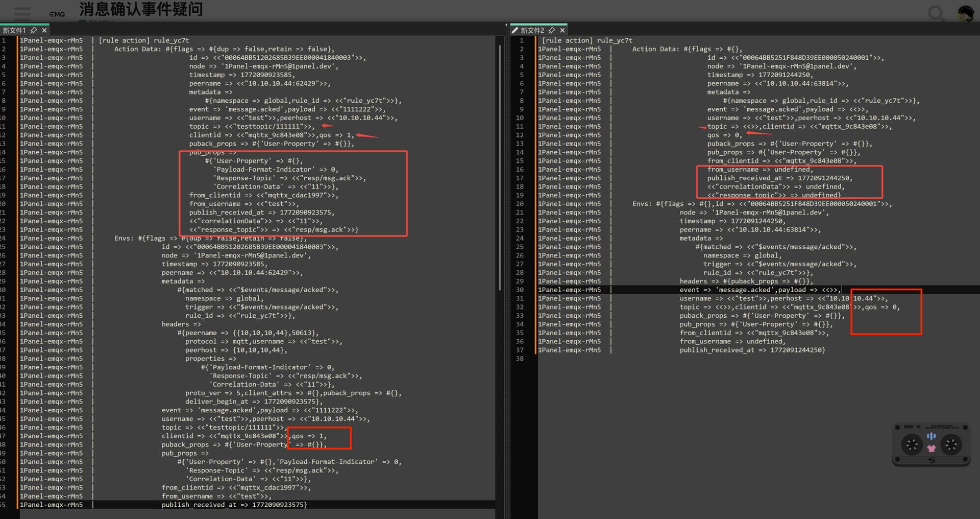Place cursor on highlighted publish_received_at line in left pane
This screenshot has width=980, height=519.
pyautogui.click(x=234, y=505)
